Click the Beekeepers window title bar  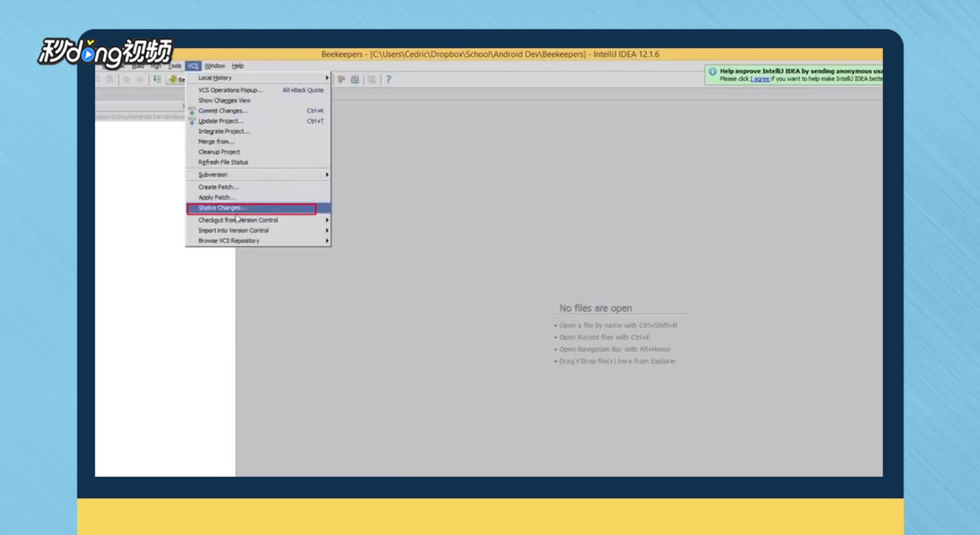(x=490, y=54)
